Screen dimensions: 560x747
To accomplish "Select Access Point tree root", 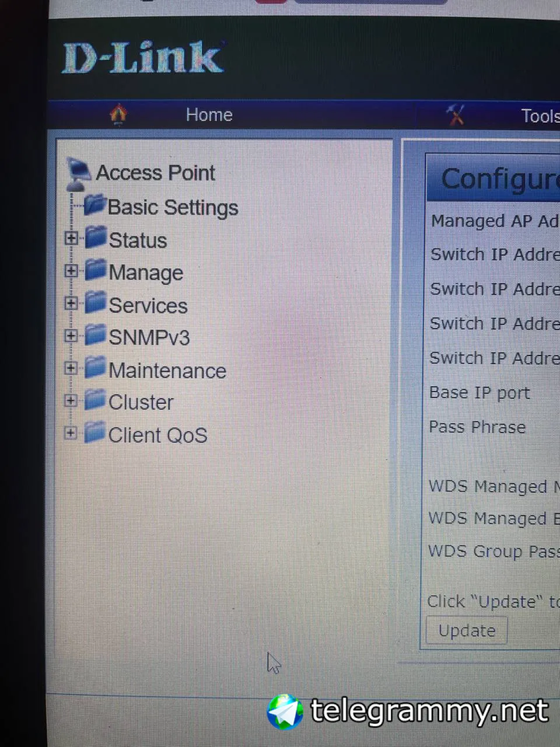I will pos(155,173).
